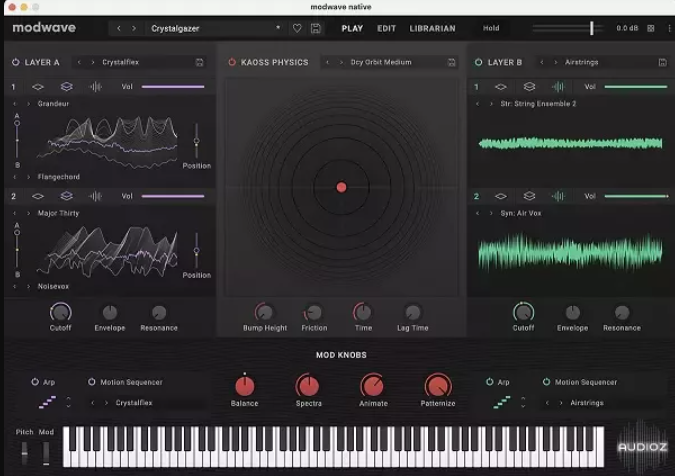Click the red Patternize mod knob

[x=438, y=386]
